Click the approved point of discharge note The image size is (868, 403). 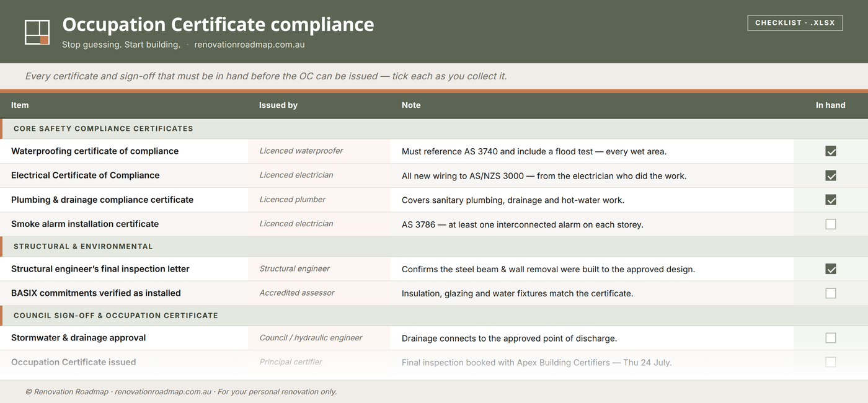(510, 339)
